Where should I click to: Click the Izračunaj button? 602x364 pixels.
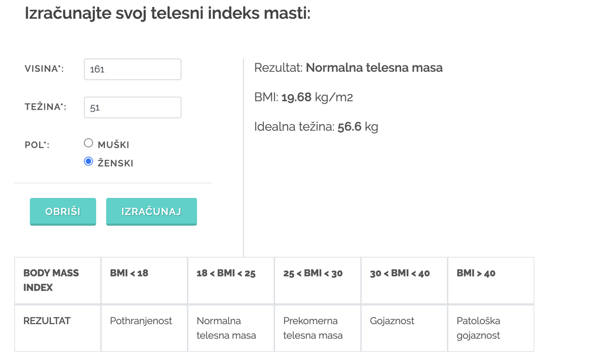[151, 212]
